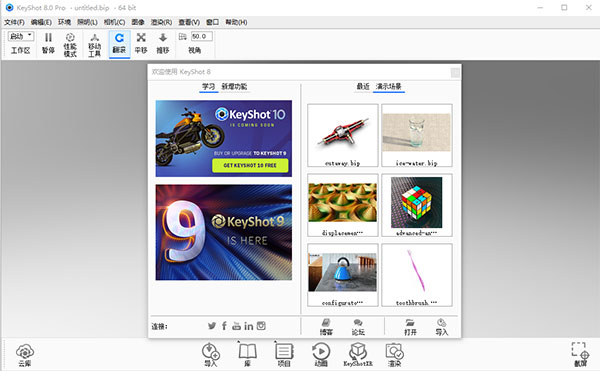Switch to the 最近 tab

pyautogui.click(x=363, y=86)
